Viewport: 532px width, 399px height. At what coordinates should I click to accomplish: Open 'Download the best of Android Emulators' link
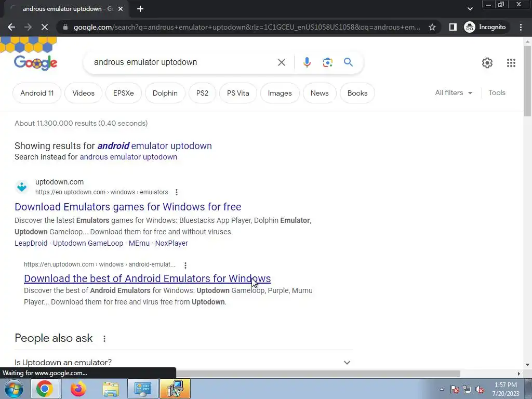point(147,278)
